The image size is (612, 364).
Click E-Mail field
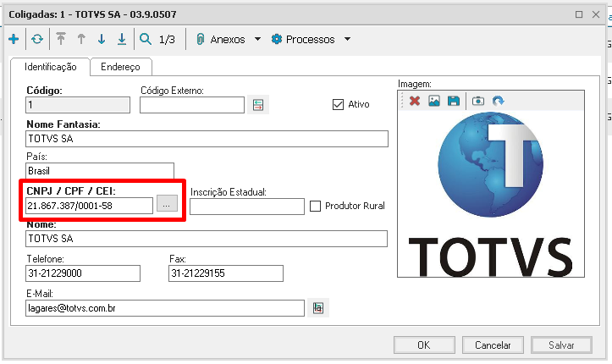tap(165, 308)
